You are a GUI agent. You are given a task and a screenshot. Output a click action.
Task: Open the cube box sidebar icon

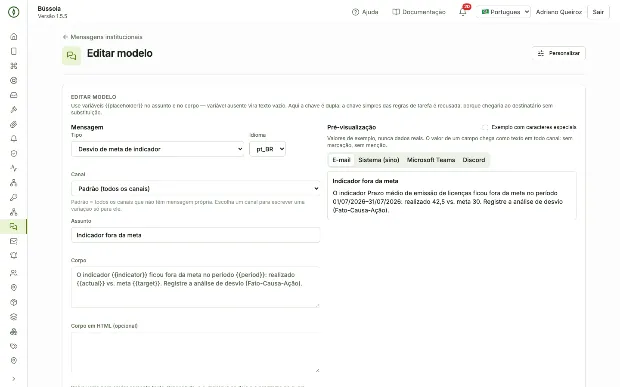click(13, 302)
